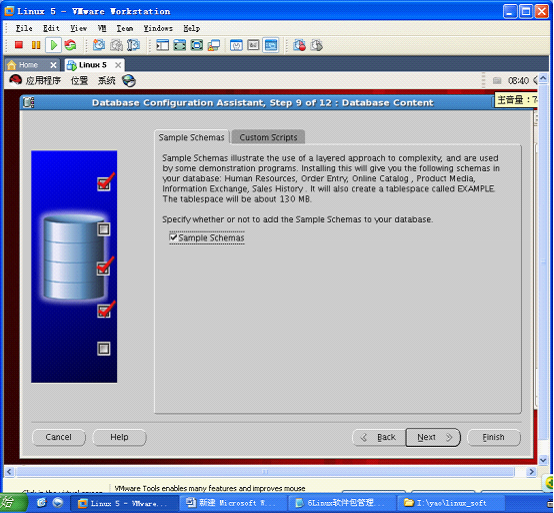This screenshot has height=513, width=554.
Task: Click the red Power Off toolbar icon
Action: [19, 45]
